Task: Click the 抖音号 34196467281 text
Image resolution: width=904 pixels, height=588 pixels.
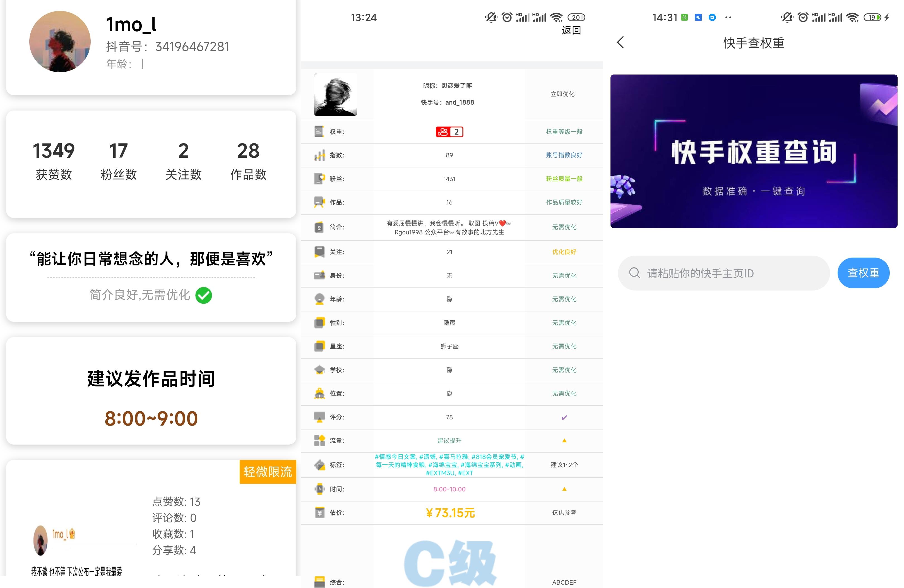Action: [x=167, y=46]
